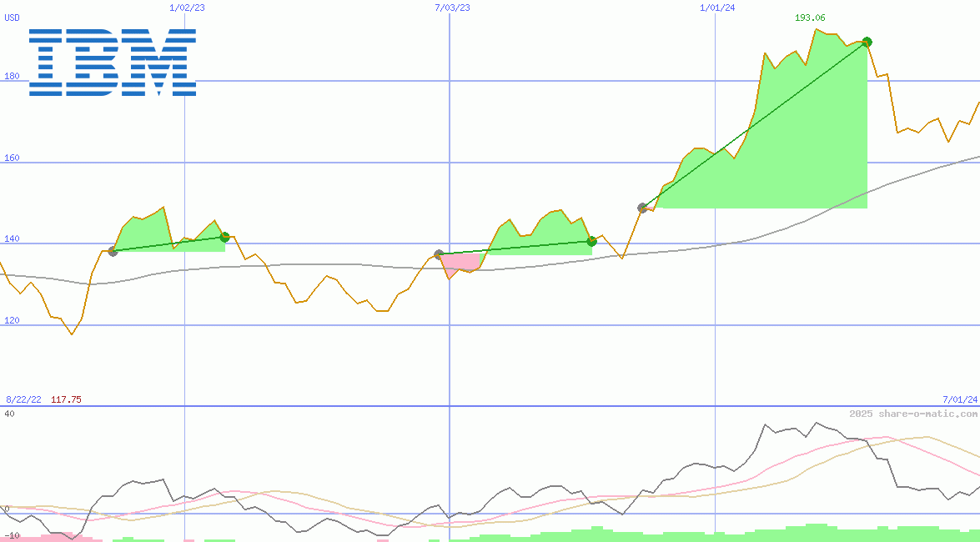Select the green exit marker after 1/02/23
This screenshot has width=980, height=542.
[225, 237]
